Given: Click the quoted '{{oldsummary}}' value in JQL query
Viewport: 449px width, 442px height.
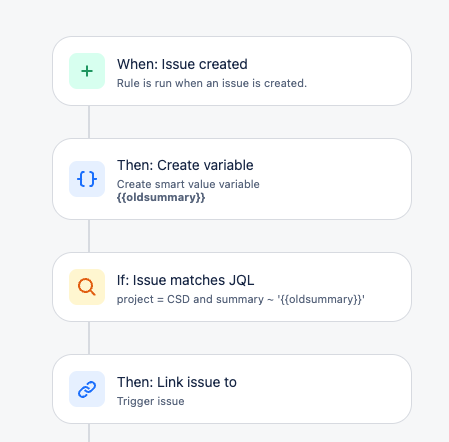Looking at the screenshot, I should coord(321,299).
